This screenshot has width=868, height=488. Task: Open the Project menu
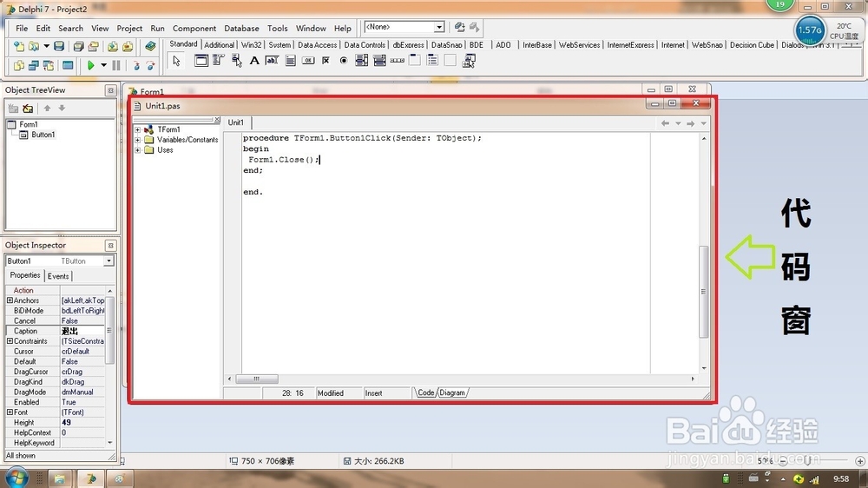[x=129, y=29]
